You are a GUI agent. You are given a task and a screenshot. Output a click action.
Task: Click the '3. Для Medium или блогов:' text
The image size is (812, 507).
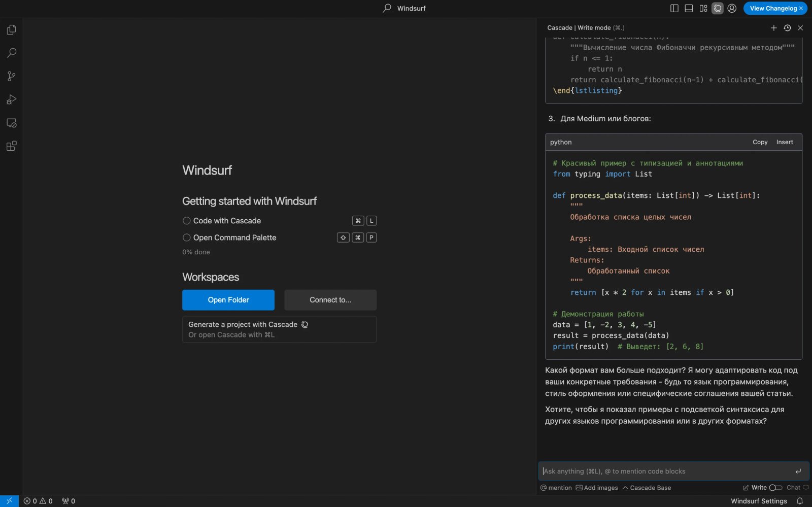pos(599,119)
